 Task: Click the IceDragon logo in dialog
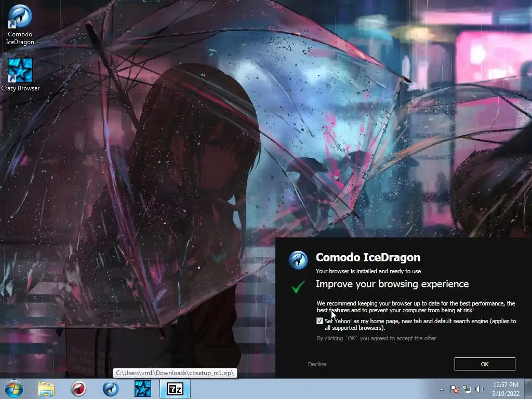298,260
